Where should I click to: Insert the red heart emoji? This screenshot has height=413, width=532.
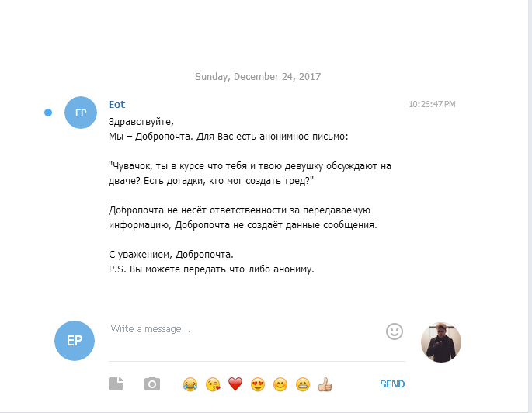(235, 384)
